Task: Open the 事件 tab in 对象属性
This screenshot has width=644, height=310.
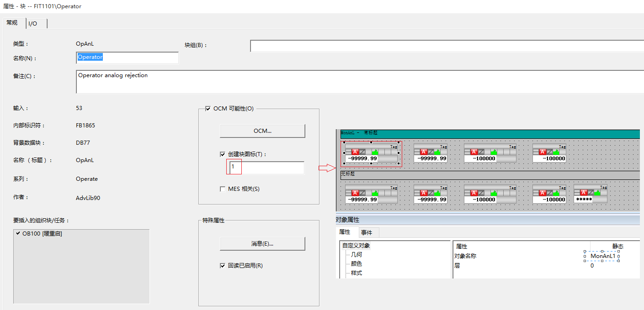Action: pyautogui.click(x=367, y=232)
